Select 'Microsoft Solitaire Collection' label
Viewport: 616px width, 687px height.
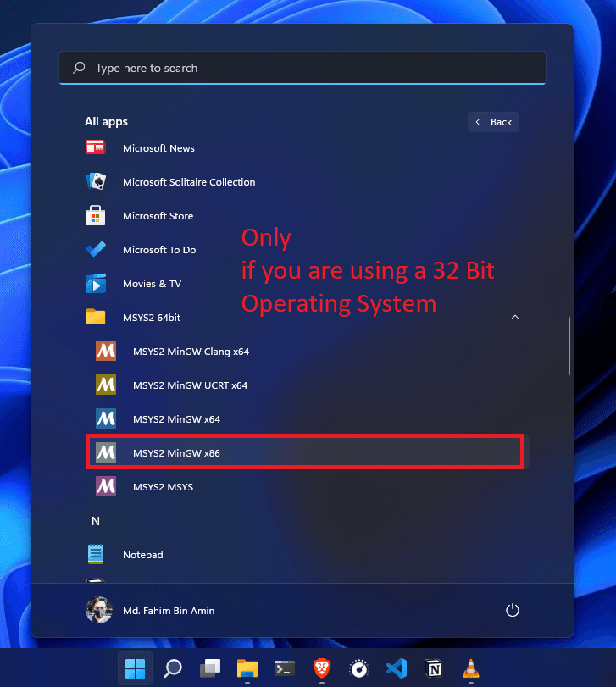coord(189,182)
